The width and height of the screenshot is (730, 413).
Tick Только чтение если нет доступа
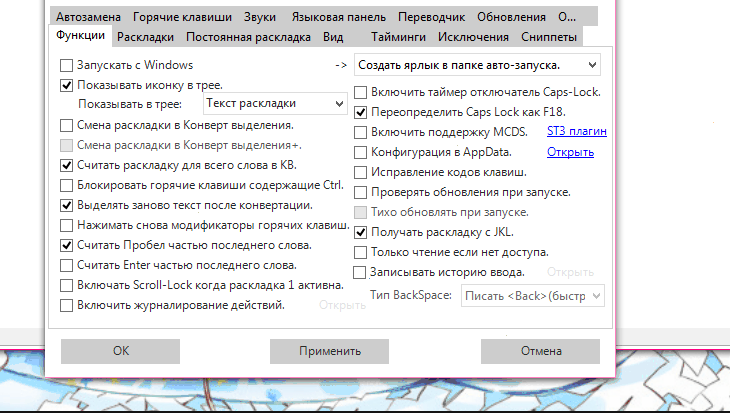click(x=360, y=252)
